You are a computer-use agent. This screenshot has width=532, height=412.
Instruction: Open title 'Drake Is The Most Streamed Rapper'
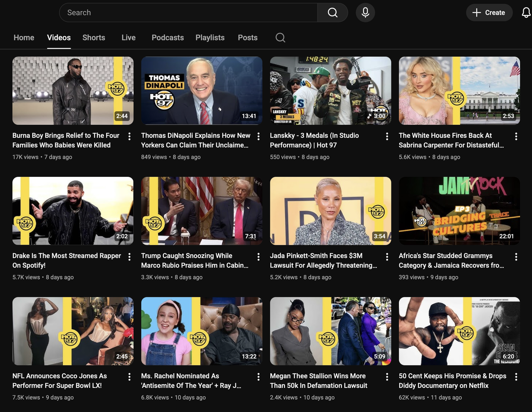pyautogui.click(x=67, y=261)
